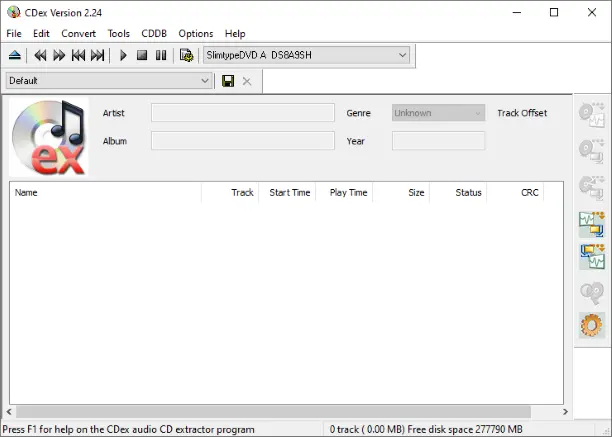This screenshot has width=612, height=437.
Task: Click the Stop playback button
Action: [x=142, y=55]
